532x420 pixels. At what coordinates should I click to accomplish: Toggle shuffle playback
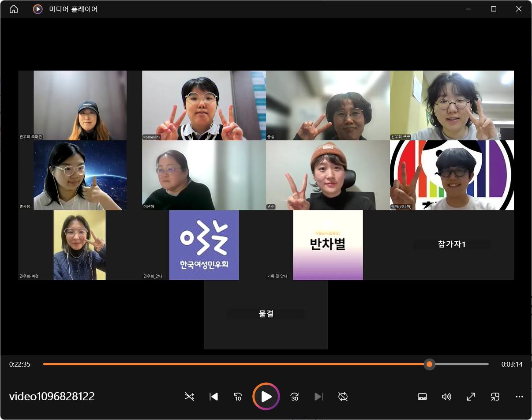[189, 397]
